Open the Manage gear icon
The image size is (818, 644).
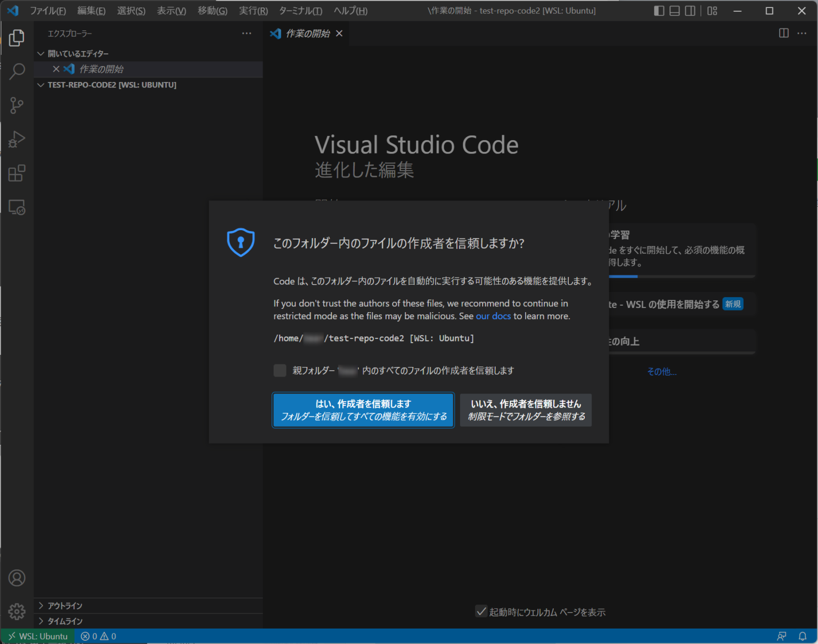click(17, 612)
